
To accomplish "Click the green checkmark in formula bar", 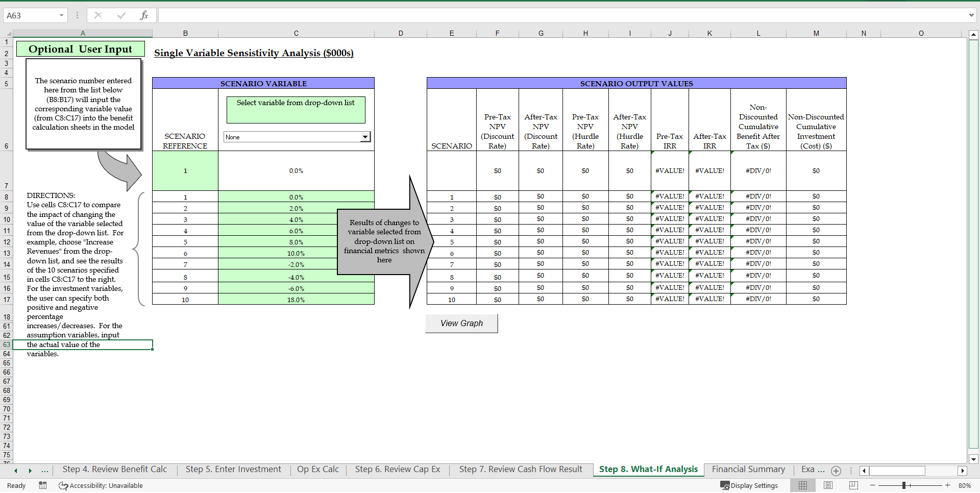I will pos(121,15).
